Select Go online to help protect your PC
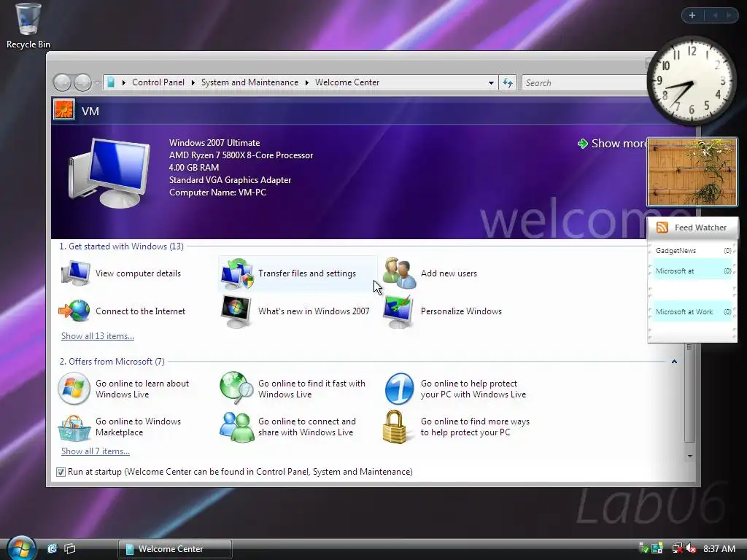The width and height of the screenshot is (747, 560). point(473,389)
